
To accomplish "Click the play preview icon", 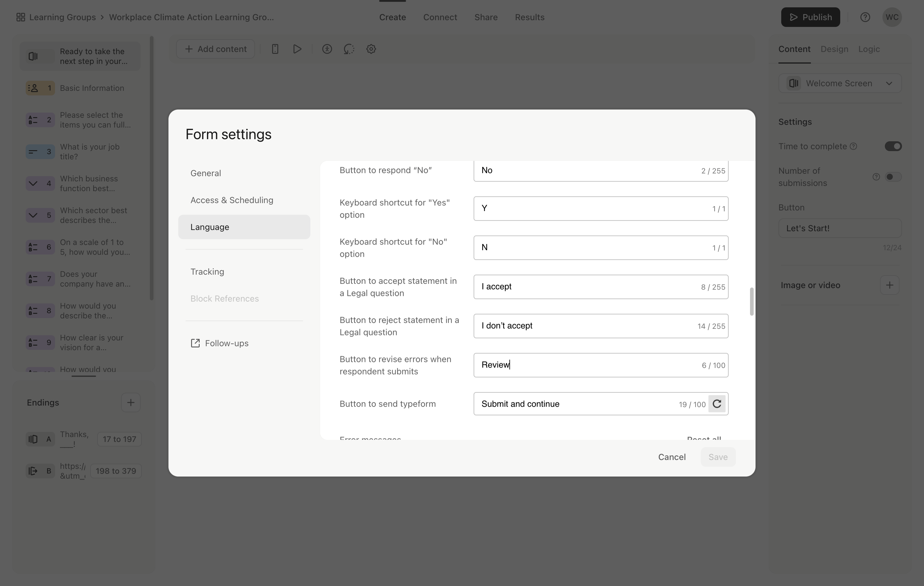I will pyautogui.click(x=297, y=49).
